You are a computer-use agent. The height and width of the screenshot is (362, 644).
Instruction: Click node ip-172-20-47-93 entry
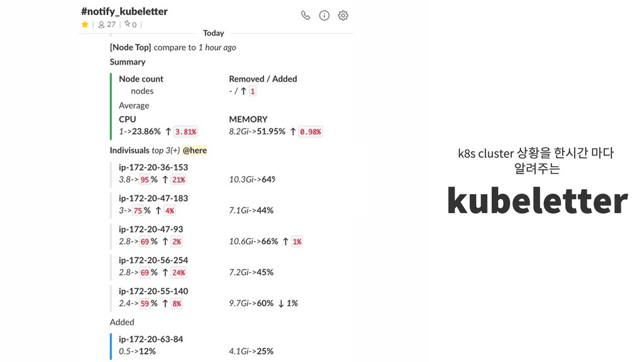pos(151,229)
